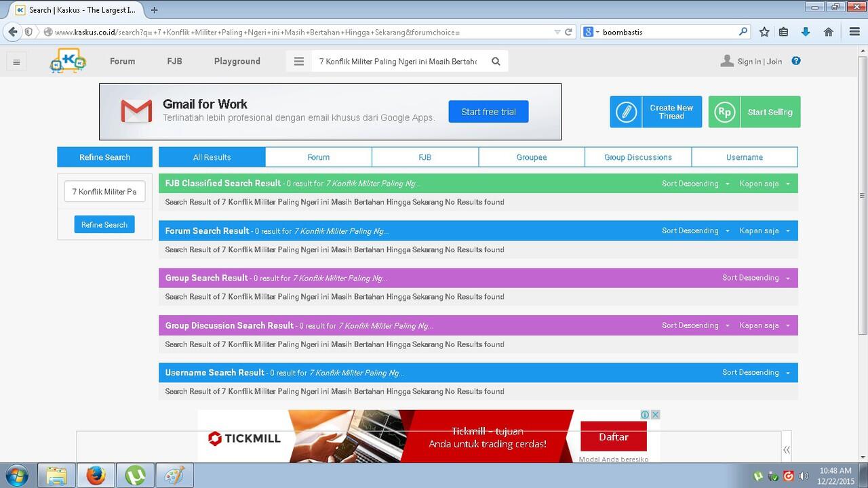Close the Tickmill ad with the X icon
This screenshot has height=488, width=868.
(x=656, y=415)
